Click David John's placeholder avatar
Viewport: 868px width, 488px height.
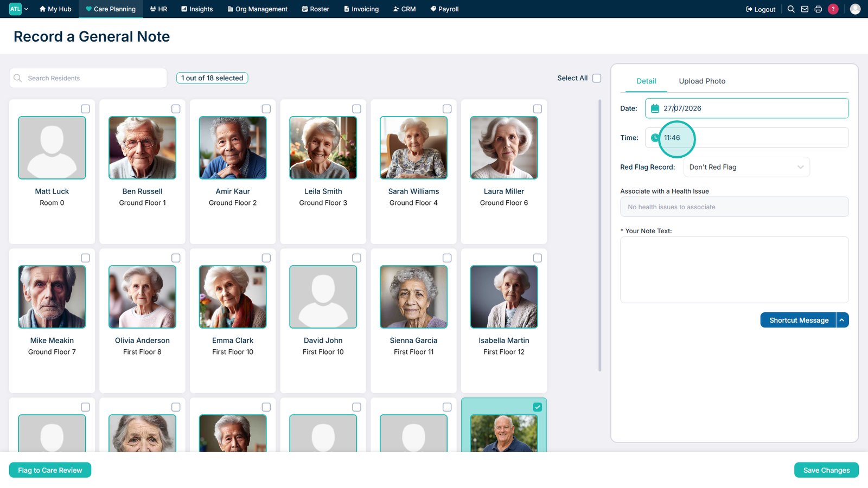(323, 297)
